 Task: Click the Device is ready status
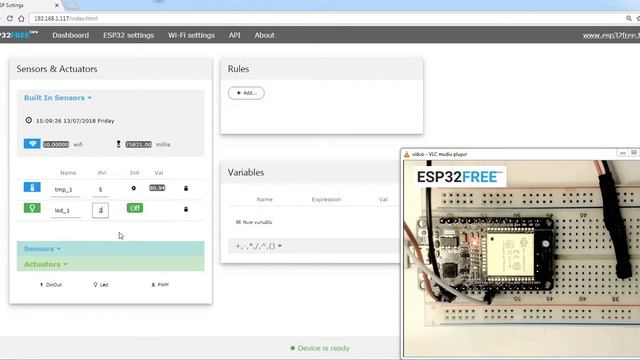(320, 348)
